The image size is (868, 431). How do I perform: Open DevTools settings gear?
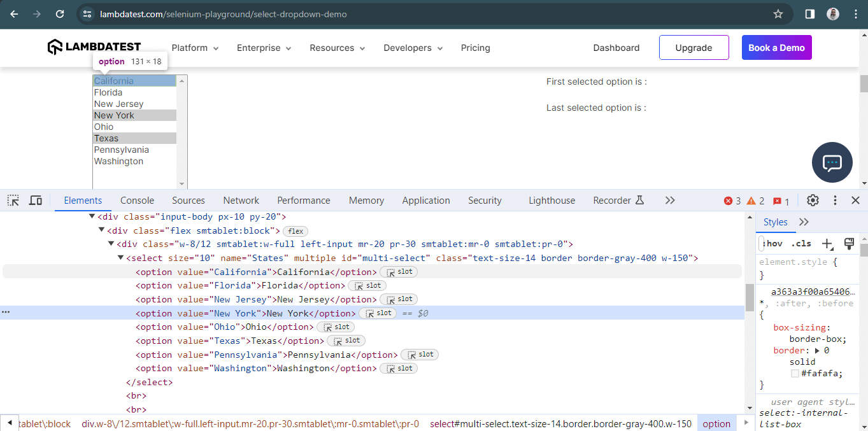(813, 201)
